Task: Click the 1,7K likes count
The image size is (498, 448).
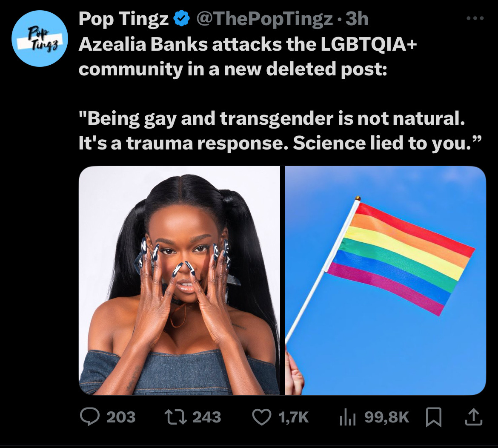Action: [x=293, y=417]
